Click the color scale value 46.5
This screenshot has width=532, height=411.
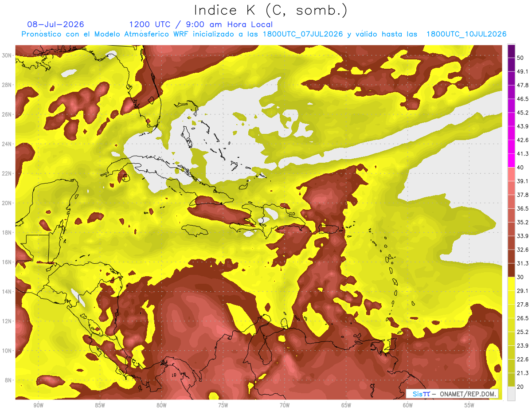pos(522,99)
